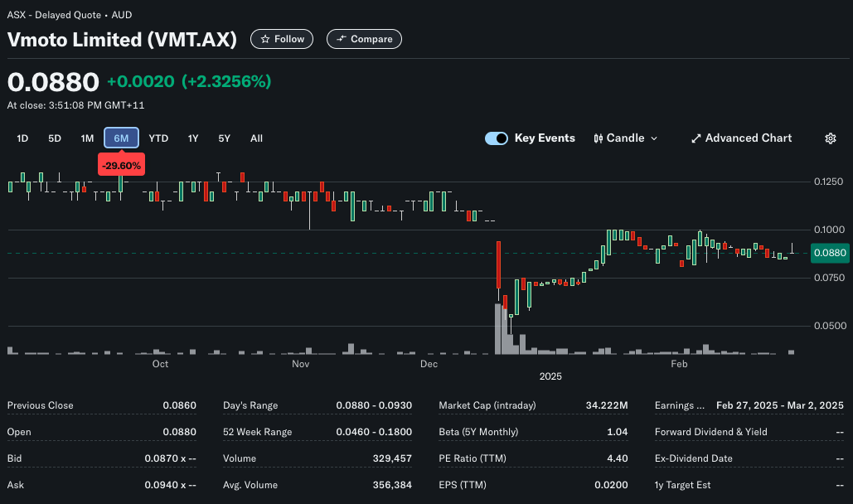Screen dimensions: 853x504
Task: Click the 0.0750 price axis label
Action: pos(828,278)
